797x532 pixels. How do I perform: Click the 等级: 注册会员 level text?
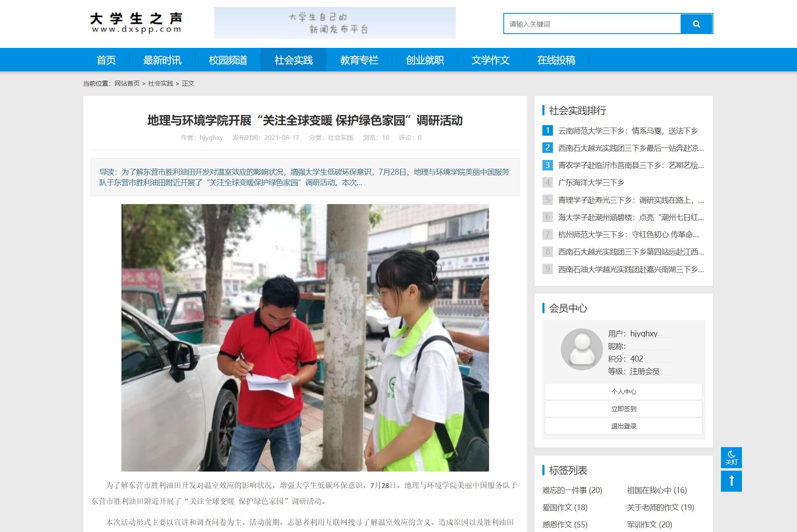click(634, 371)
